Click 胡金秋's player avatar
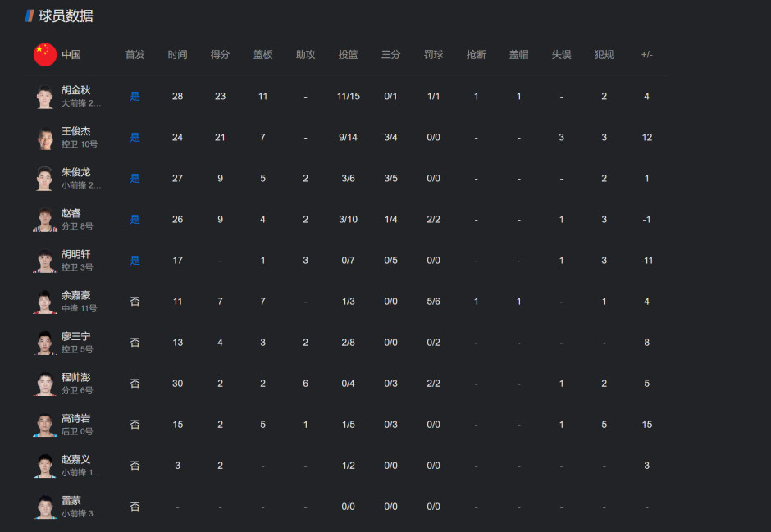This screenshot has height=532, width=771. (x=44, y=97)
